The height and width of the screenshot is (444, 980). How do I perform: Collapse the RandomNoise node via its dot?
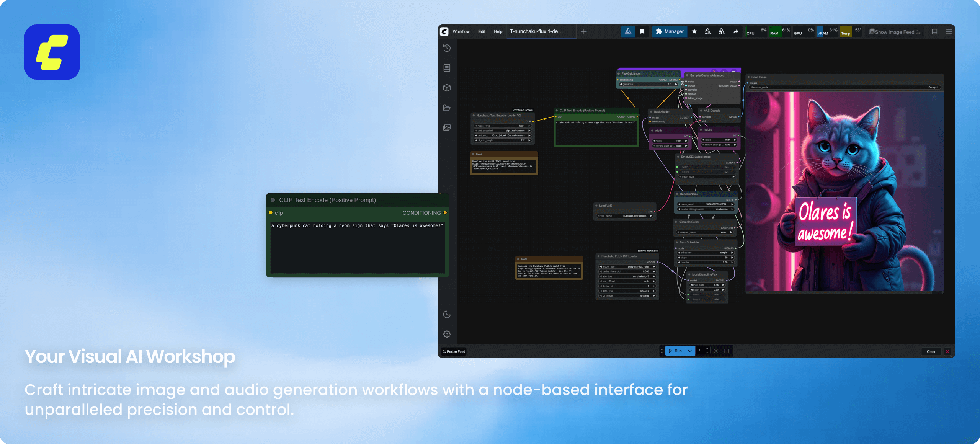click(x=677, y=194)
